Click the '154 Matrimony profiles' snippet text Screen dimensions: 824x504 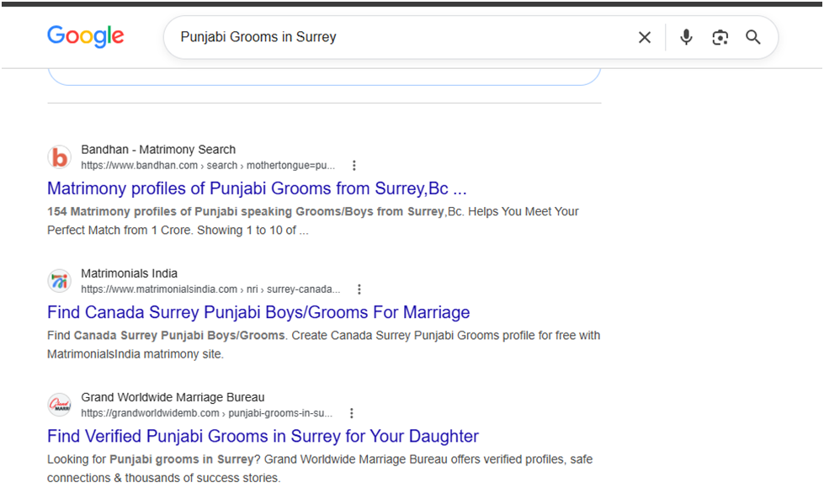pos(312,220)
